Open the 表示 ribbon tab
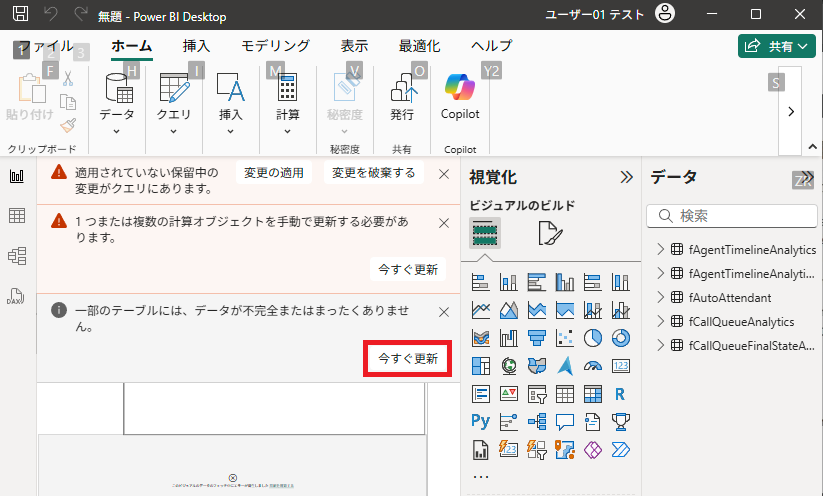The width and height of the screenshot is (823, 496). coord(354,46)
